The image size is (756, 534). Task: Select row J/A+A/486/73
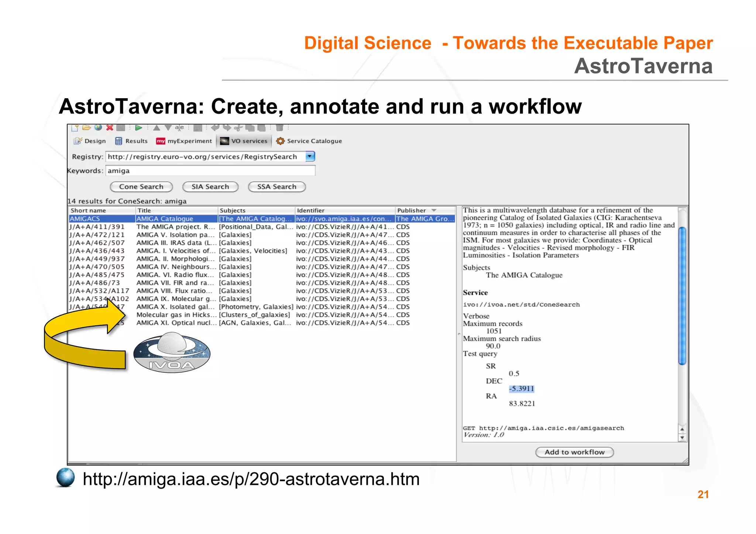click(x=262, y=283)
